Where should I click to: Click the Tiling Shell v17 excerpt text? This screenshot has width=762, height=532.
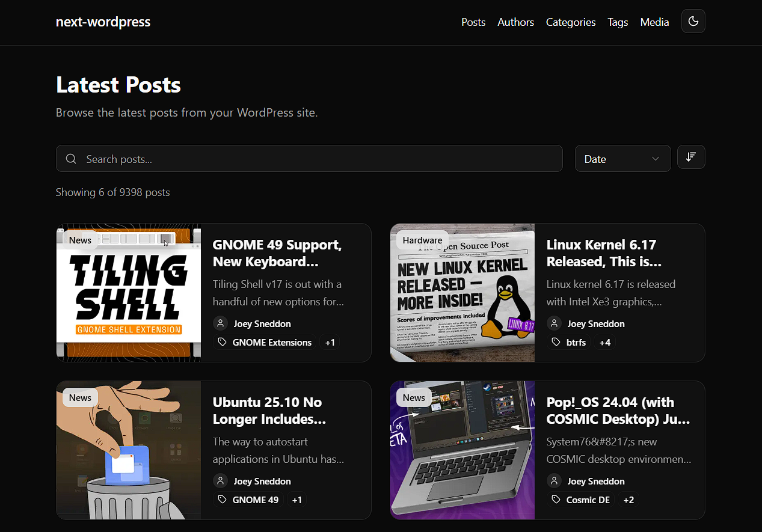[278, 293]
